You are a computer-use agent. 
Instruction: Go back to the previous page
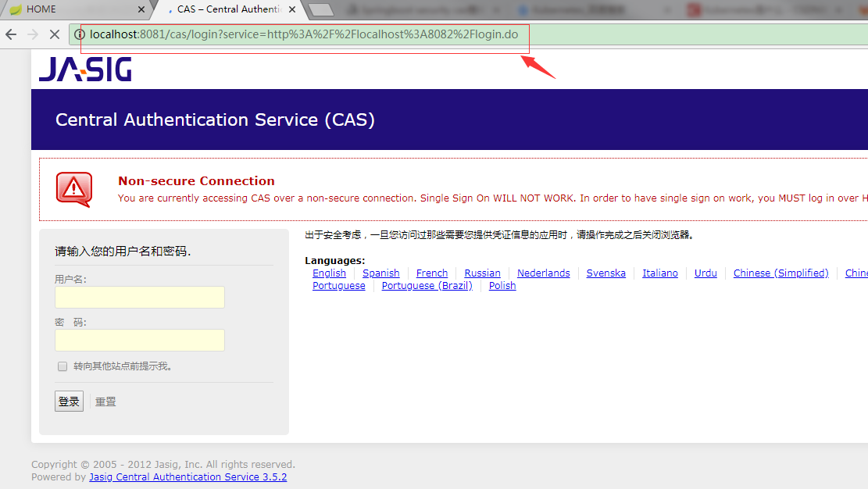[11, 34]
